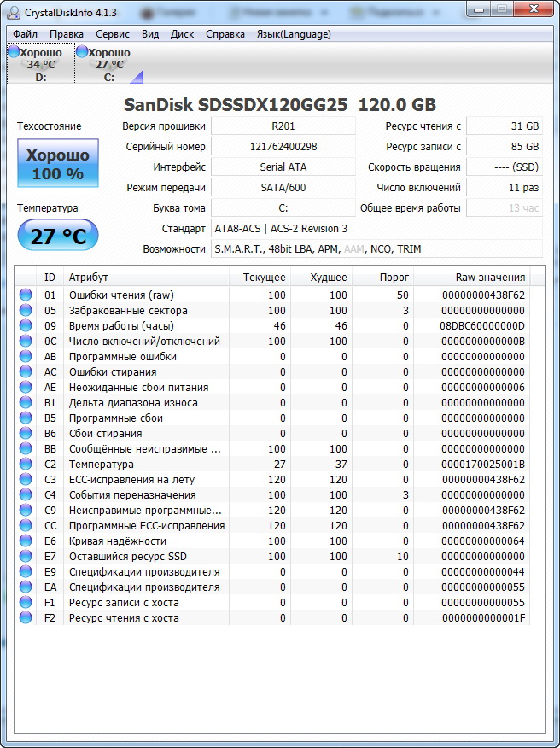This screenshot has height=748, width=560.
Task: Click status orb for disk D: tab
Action: [14, 52]
